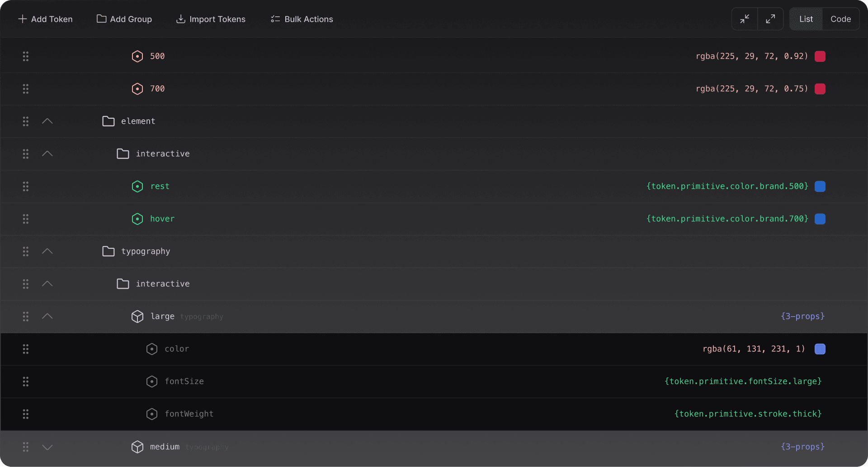Collapse the typography group

(47, 251)
